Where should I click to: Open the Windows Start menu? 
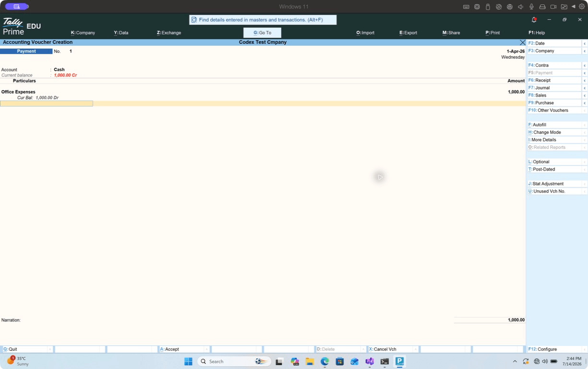click(x=188, y=361)
